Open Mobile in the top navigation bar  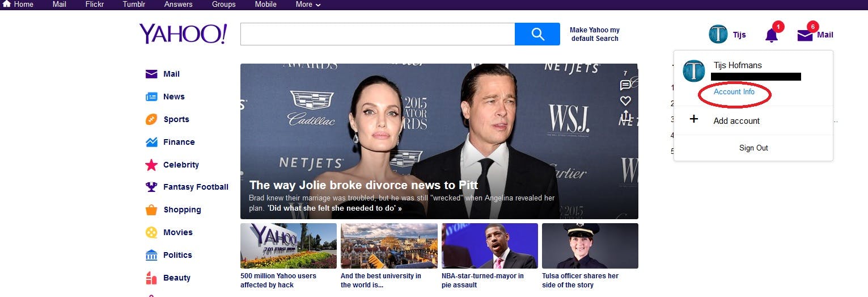(x=265, y=4)
